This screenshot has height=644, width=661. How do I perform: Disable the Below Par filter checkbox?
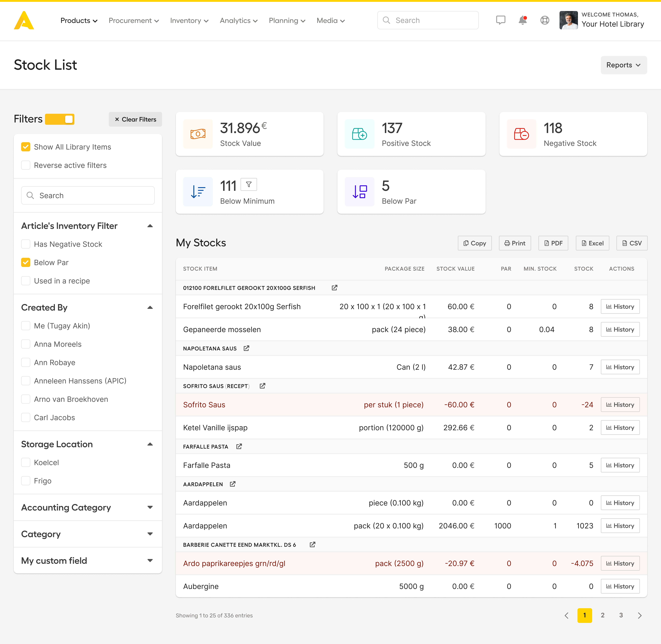[25, 262]
